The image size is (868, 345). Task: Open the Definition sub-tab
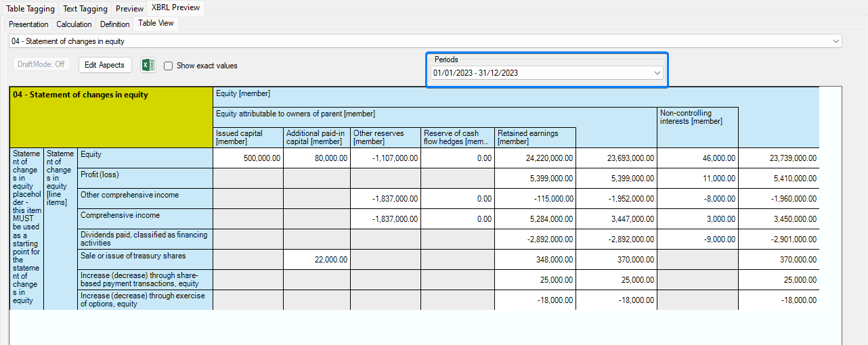[114, 24]
